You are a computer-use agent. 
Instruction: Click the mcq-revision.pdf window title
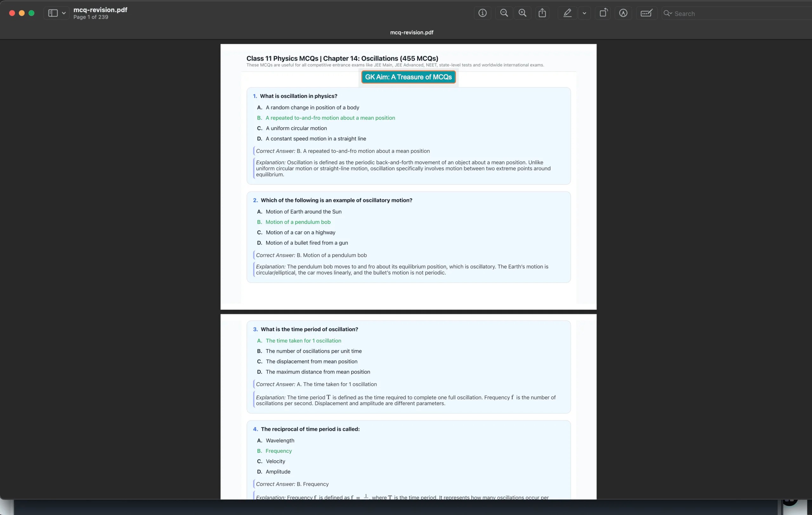pos(100,10)
